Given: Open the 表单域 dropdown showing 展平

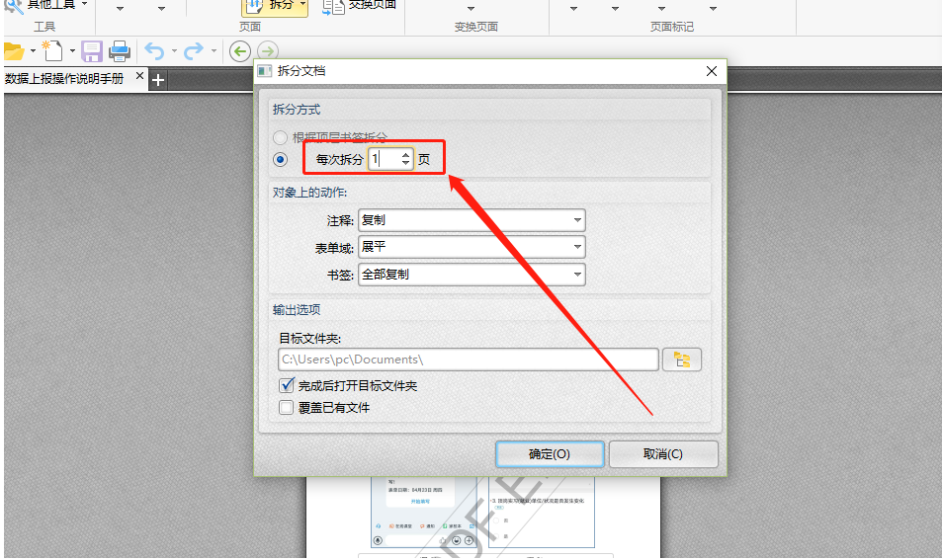Looking at the screenshot, I should (471, 247).
